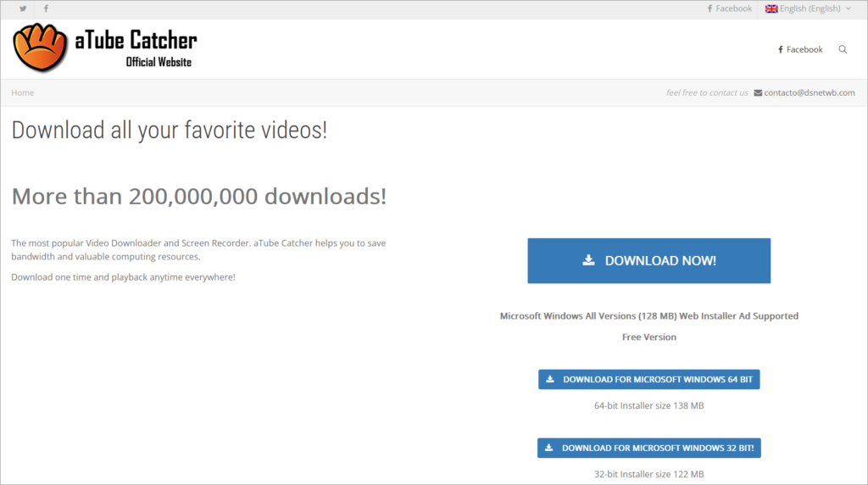The image size is (868, 485).
Task: Click 'Download one time and playback anytime' sentence
Action: tap(124, 276)
